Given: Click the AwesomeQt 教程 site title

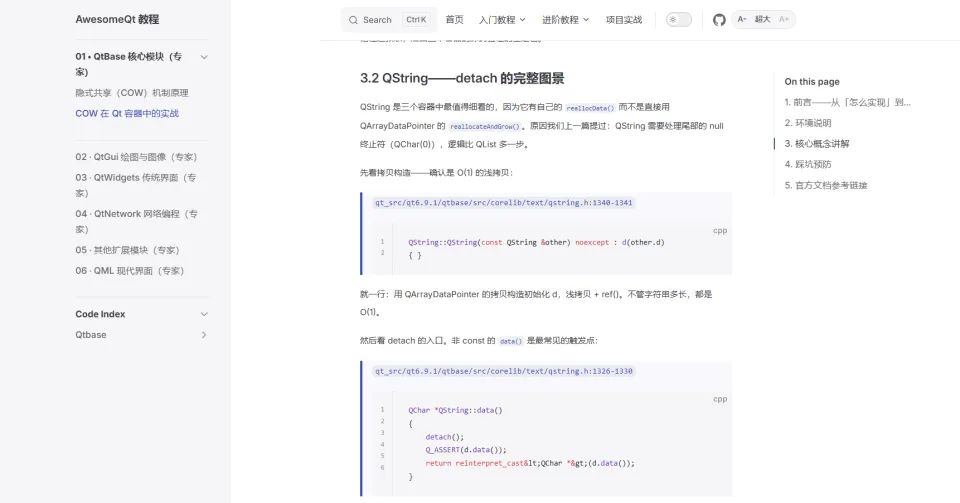Looking at the screenshot, I should point(117,20).
